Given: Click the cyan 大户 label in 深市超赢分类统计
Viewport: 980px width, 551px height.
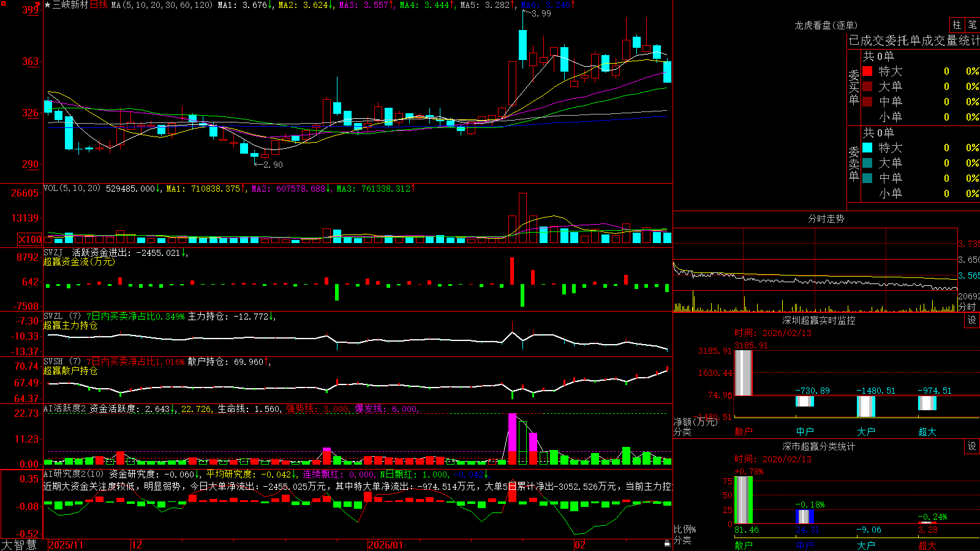Looking at the screenshot, I should (x=866, y=545).
